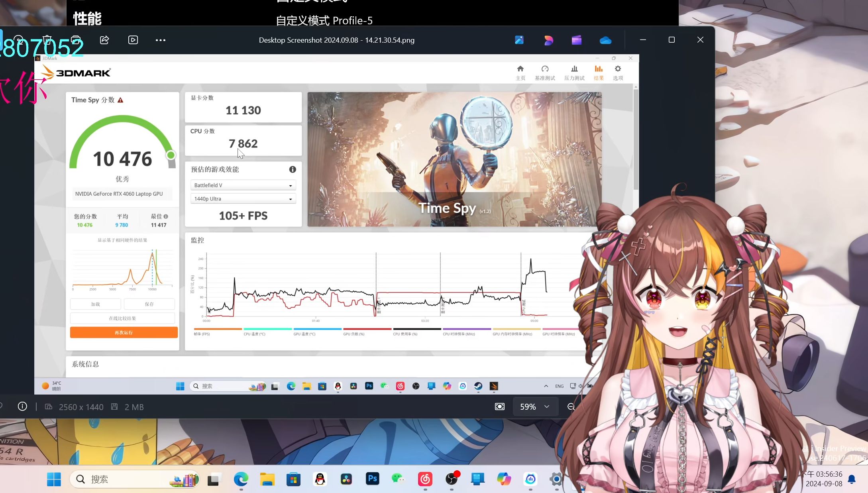Screen dimensions: 868x493
Task: Open the Clipchamp icon in Photos title bar
Action: click(577, 40)
